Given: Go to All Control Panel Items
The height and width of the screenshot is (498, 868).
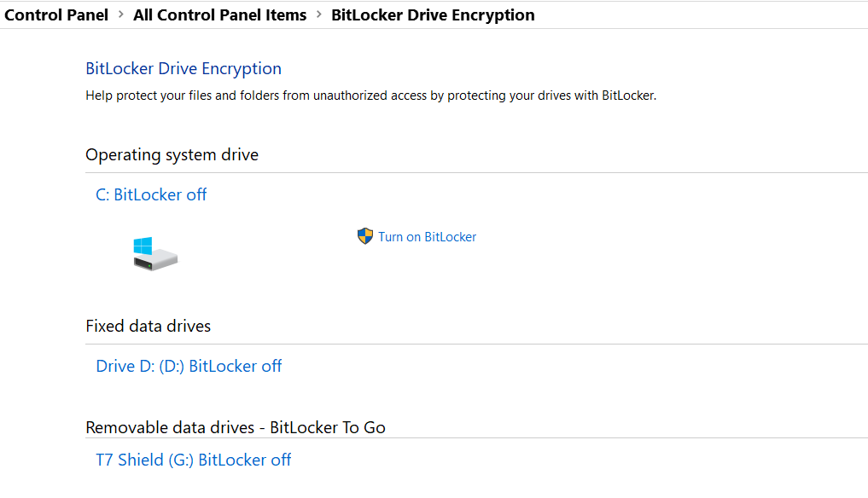Looking at the screenshot, I should coord(218,14).
